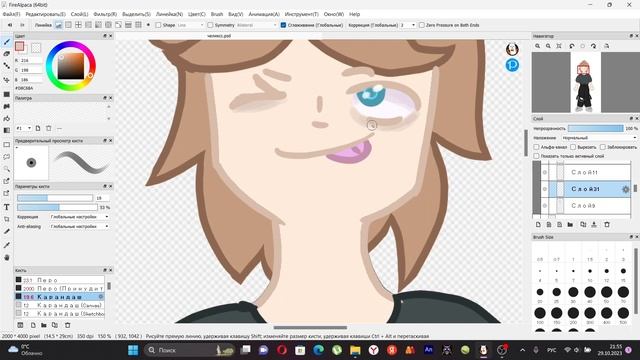The height and width of the screenshot is (360, 640).
Task: Zoom in using Navigator magnifier icon
Action: pyautogui.click(x=538, y=46)
